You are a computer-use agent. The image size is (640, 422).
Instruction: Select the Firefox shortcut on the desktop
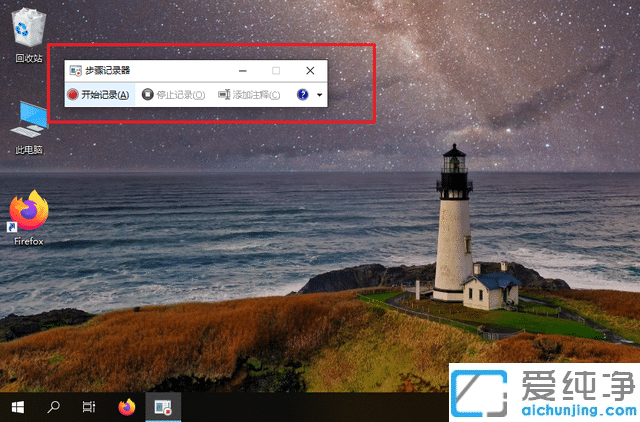point(29,211)
